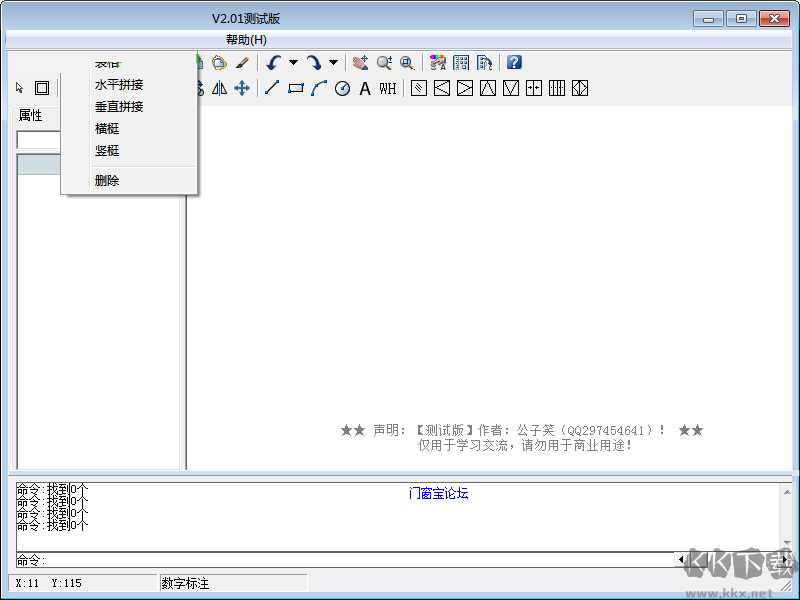Image resolution: width=800 pixels, height=600 pixels.
Task: Undo with the curved left arrow
Action: pyautogui.click(x=274, y=63)
